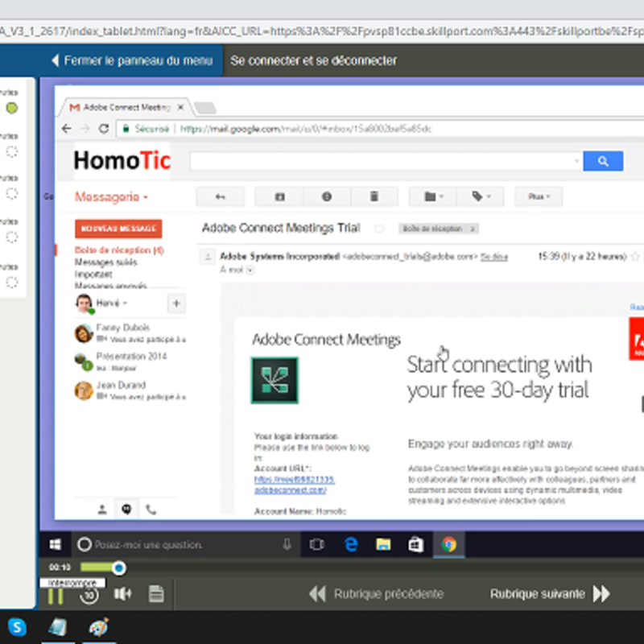Reload the Gmail page

[x=104, y=129]
